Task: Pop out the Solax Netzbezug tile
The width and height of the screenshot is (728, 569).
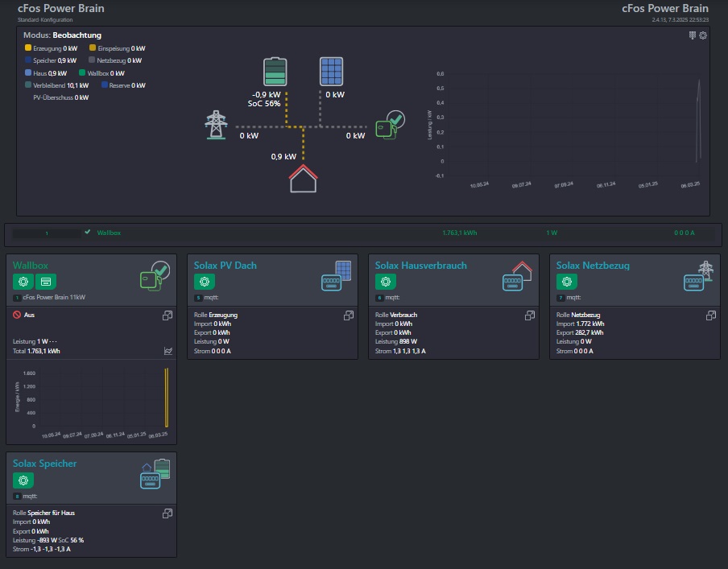Action: (x=711, y=315)
